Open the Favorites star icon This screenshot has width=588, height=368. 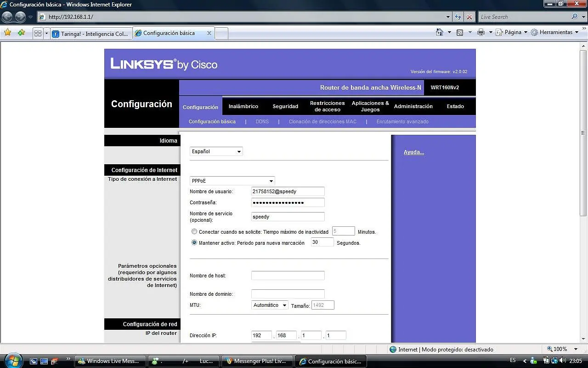point(7,33)
